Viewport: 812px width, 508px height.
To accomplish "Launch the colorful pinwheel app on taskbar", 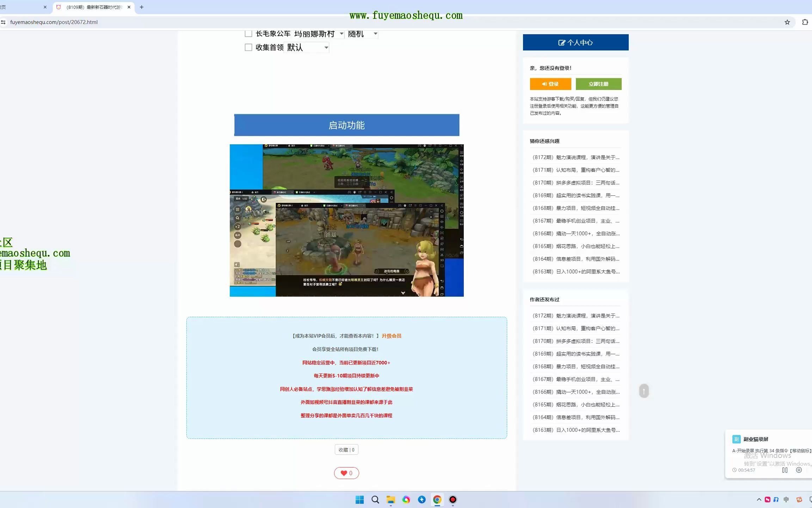I will coord(406,500).
